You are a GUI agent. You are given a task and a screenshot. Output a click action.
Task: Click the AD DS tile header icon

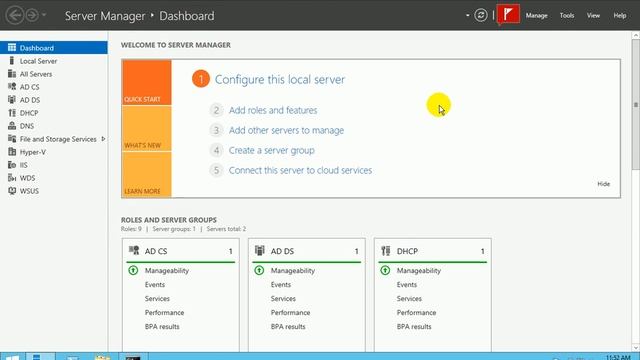260,250
